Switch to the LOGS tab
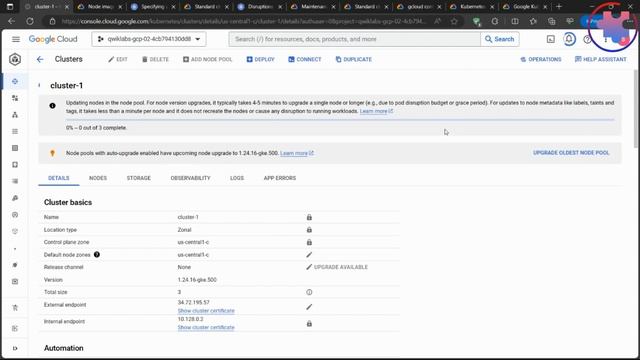640x360 pixels. pos(237,178)
